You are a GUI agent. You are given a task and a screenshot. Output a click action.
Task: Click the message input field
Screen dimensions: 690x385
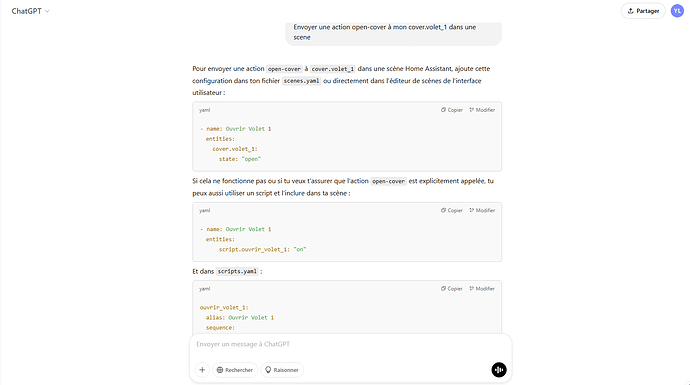(x=350, y=344)
